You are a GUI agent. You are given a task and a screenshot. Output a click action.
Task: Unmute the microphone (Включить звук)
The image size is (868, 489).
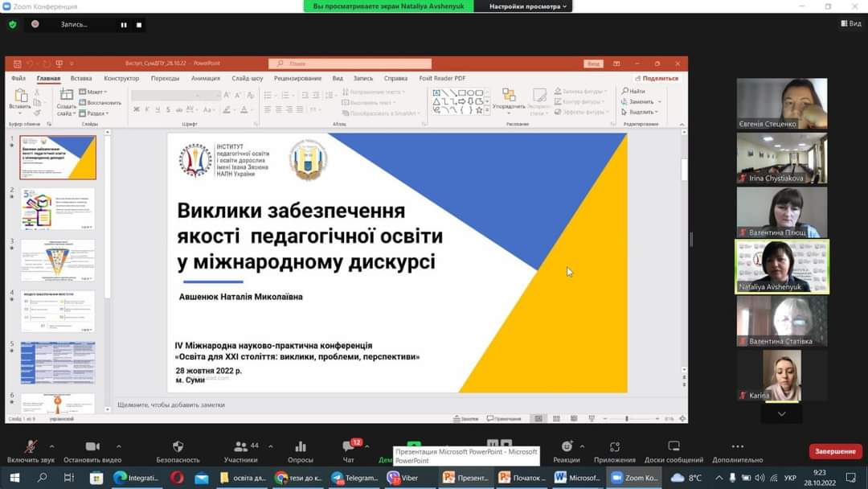[31, 447]
